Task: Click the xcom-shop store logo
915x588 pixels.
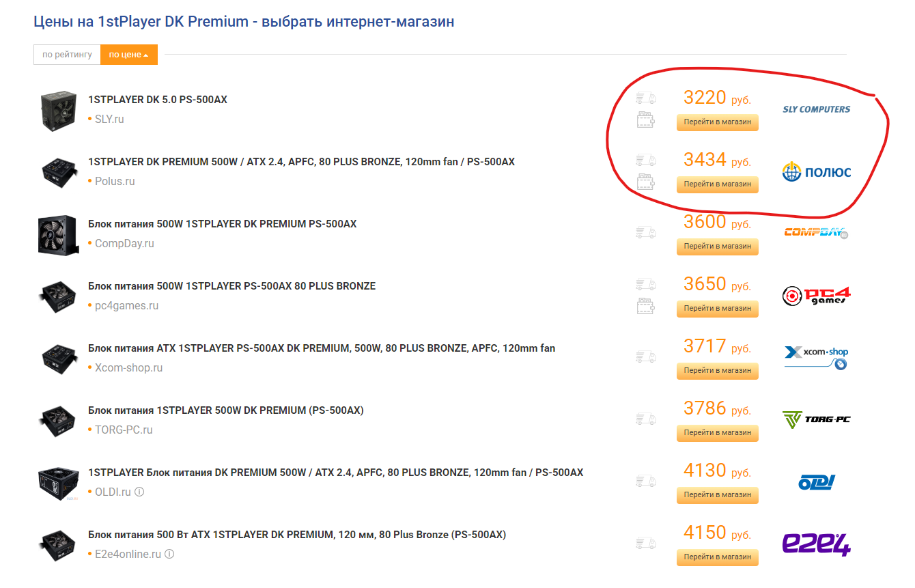Action: pos(816,358)
